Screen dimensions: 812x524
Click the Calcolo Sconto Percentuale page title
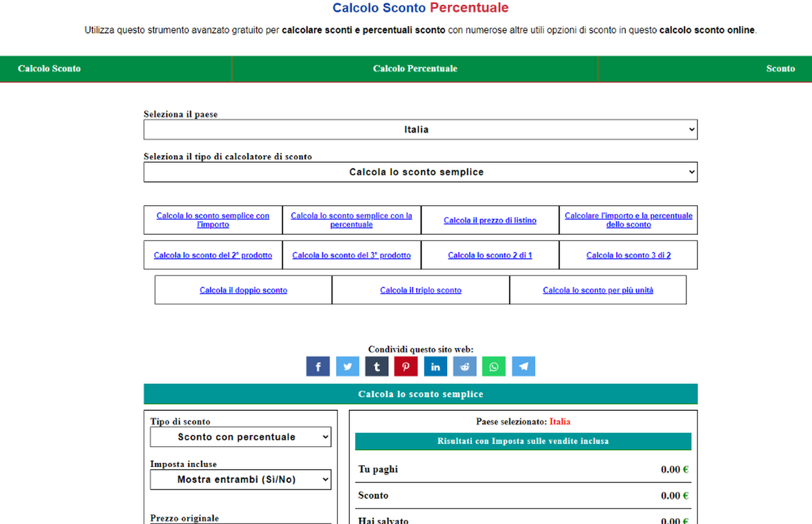coord(420,8)
